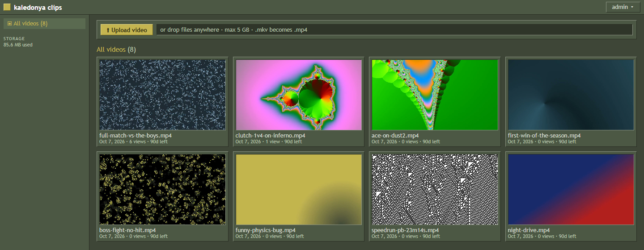Open first-win-of-the-season.mp4 thumbnail

coord(571,95)
